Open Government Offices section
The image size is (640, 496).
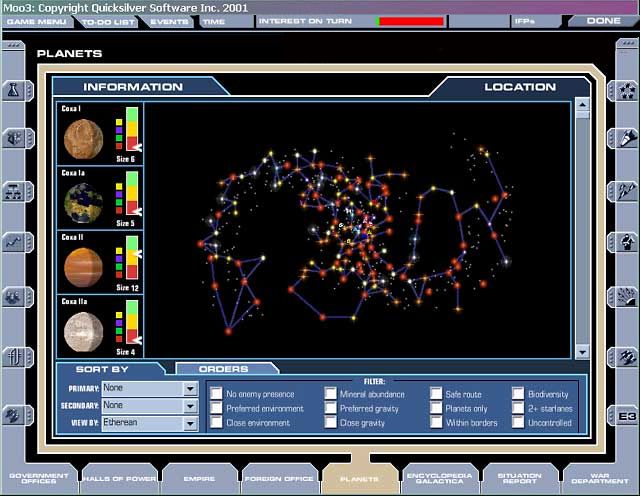click(x=39, y=478)
